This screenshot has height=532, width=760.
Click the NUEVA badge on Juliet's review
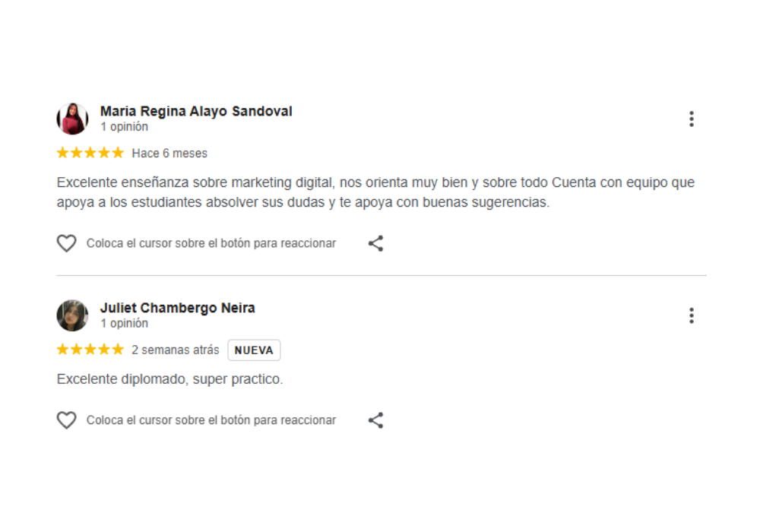click(254, 350)
